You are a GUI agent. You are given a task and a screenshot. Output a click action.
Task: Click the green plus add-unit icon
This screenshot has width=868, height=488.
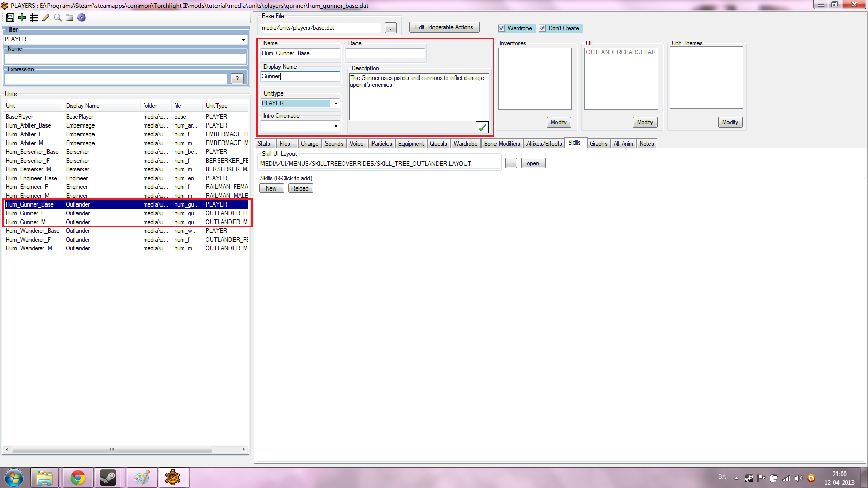click(22, 18)
